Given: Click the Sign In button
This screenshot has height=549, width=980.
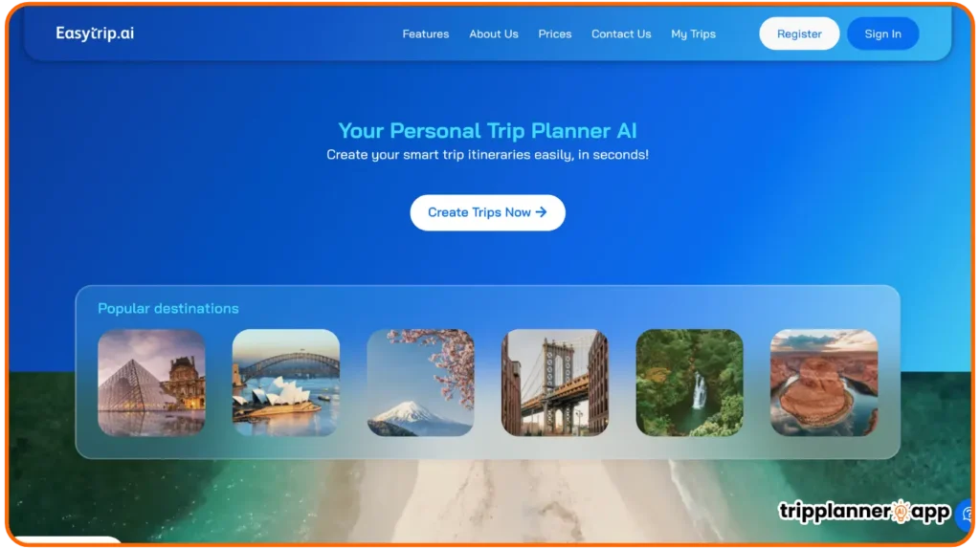Looking at the screenshot, I should click(x=882, y=33).
